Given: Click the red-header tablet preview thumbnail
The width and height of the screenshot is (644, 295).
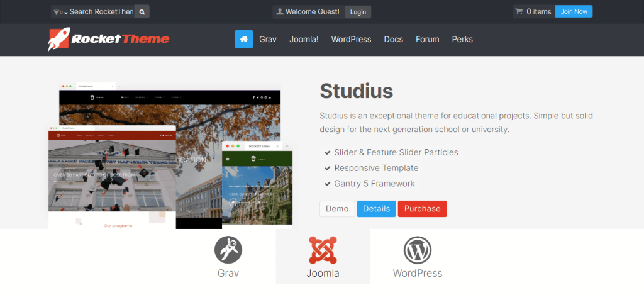Looking at the screenshot, I should 112,177.
